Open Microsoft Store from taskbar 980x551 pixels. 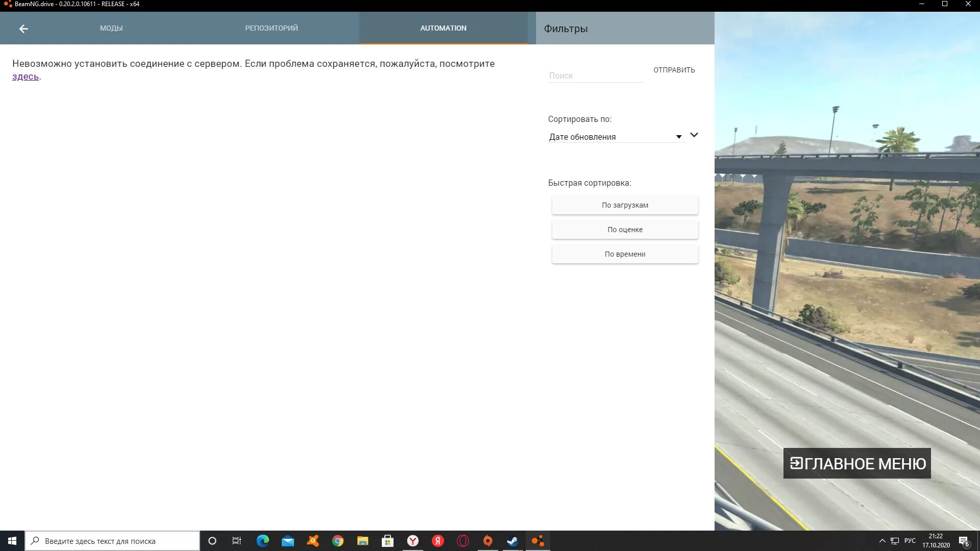(387, 541)
